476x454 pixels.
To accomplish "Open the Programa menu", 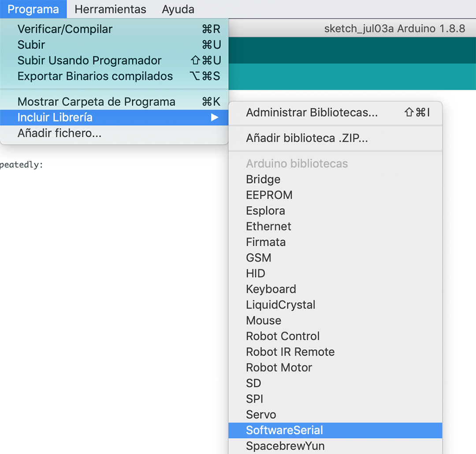I will (33, 9).
